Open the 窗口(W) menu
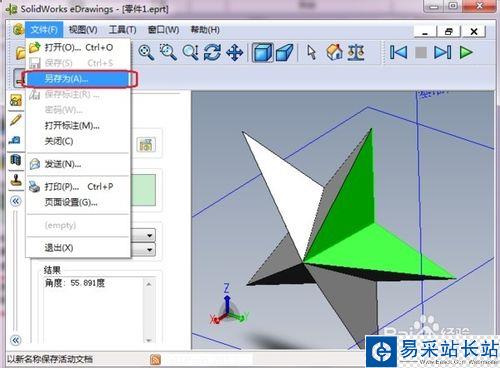 [x=163, y=30]
